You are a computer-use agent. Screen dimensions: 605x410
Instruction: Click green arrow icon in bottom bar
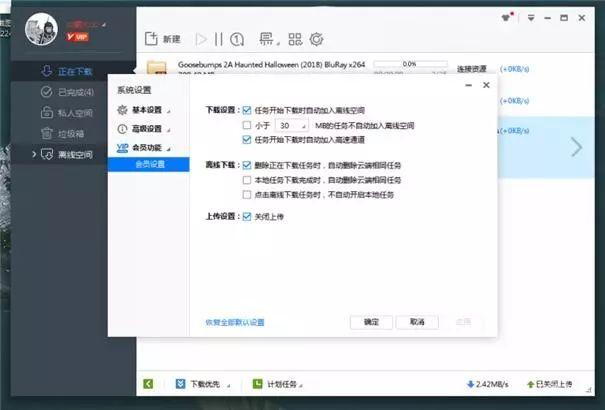click(x=148, y=384)
